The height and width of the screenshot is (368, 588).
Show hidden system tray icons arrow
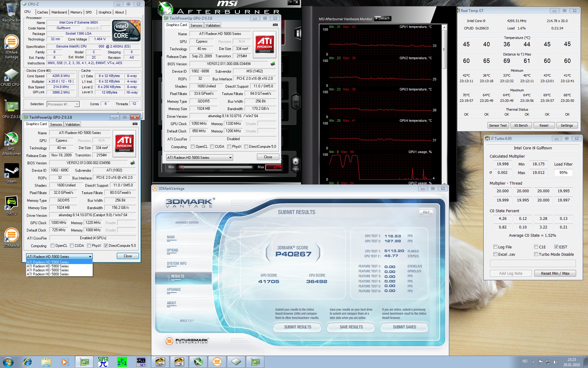click(533, 362)
